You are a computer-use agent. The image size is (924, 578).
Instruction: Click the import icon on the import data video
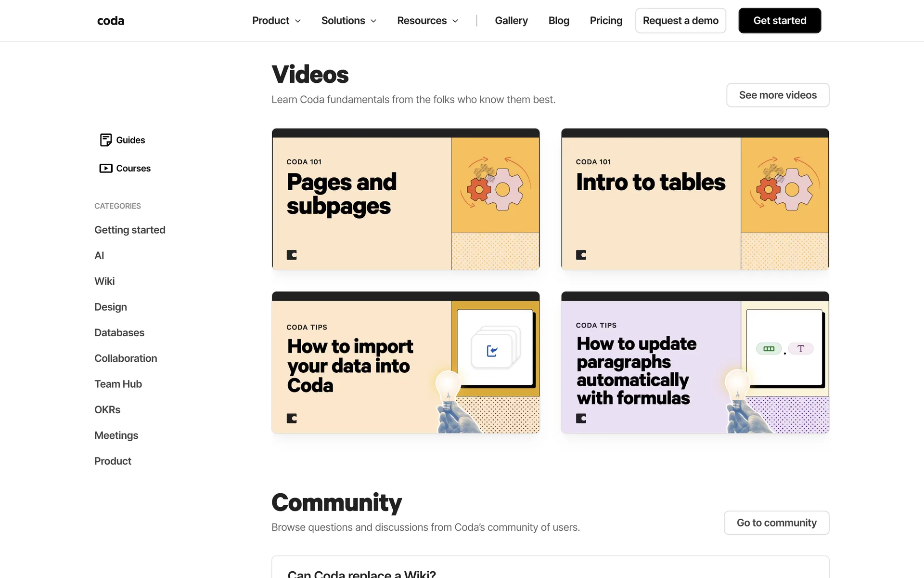492,351
